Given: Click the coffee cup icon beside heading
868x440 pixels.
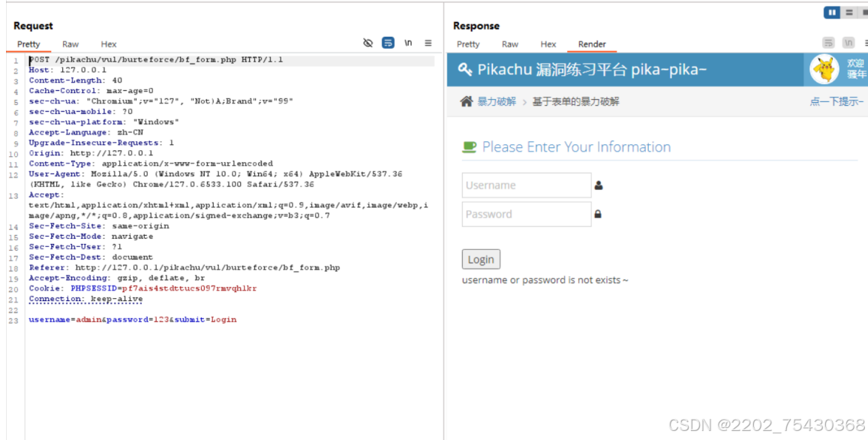Looking at the screenshot, I should 469,147.
